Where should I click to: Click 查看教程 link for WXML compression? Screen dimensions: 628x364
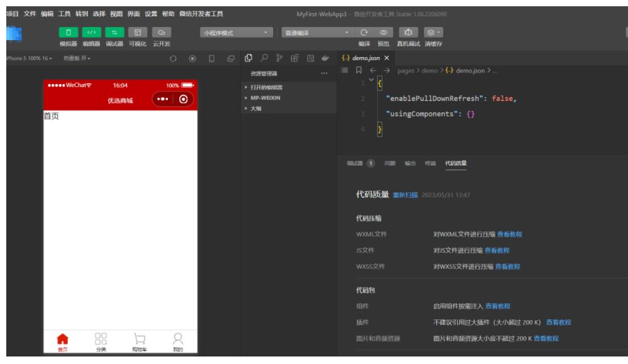pos(510,234)
